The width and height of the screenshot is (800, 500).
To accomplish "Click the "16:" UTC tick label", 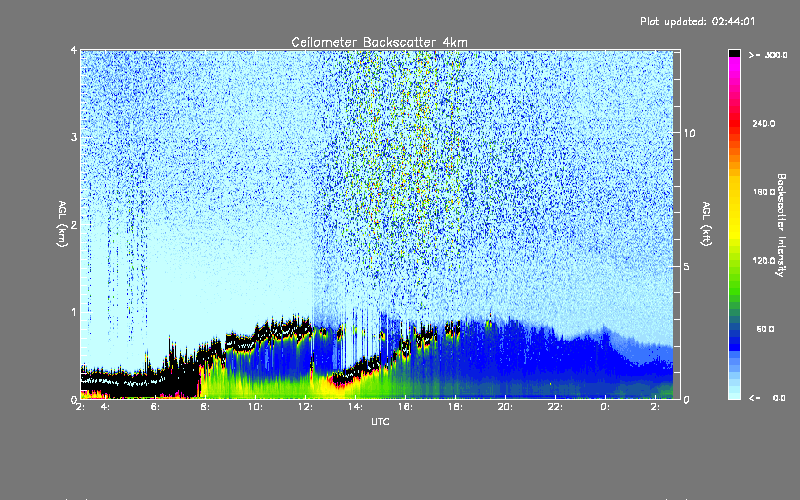I will click(405, 407).
